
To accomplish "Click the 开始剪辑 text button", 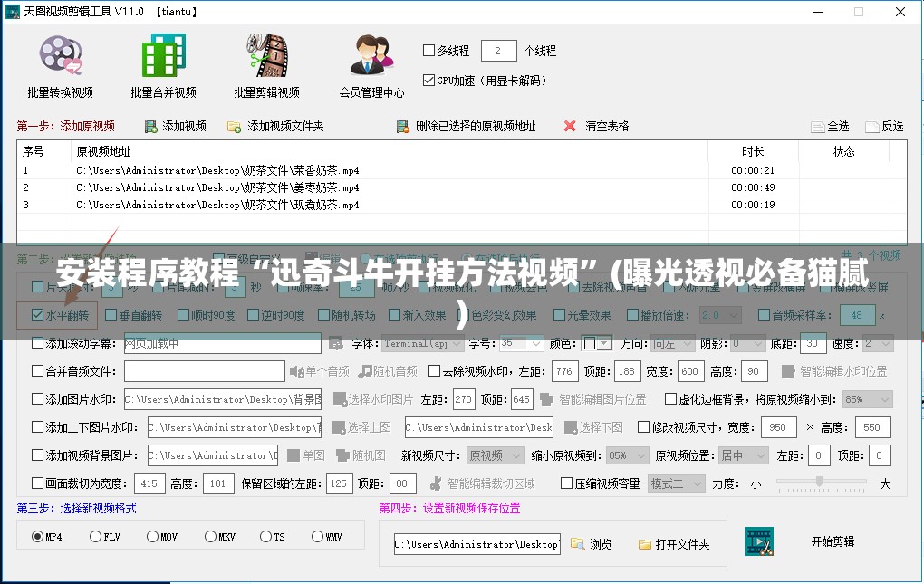I will 833,541.
